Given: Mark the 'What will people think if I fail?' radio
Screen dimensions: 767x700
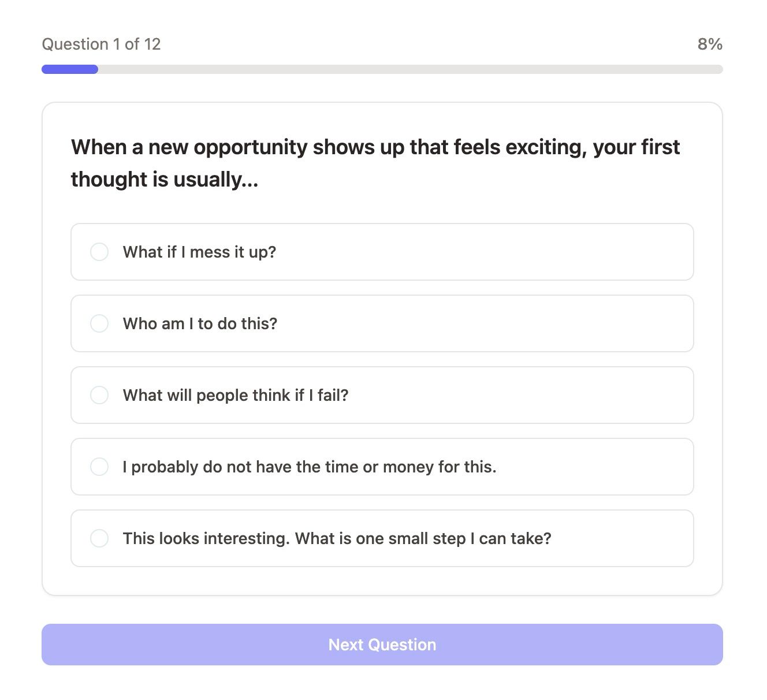Looking at the screenshot, I should [x=99, y=395].
